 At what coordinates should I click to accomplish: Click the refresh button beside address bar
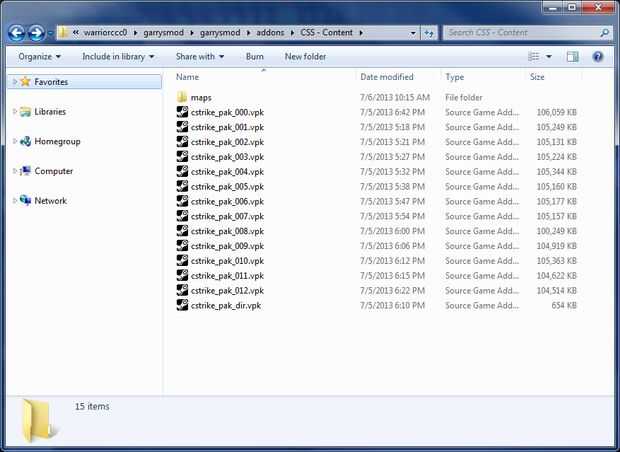[429, 33]
